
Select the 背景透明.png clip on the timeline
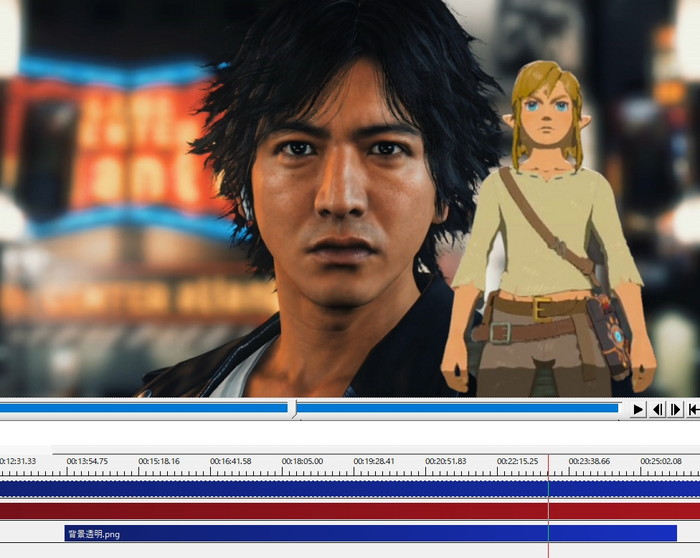click(x=371, y=534)
